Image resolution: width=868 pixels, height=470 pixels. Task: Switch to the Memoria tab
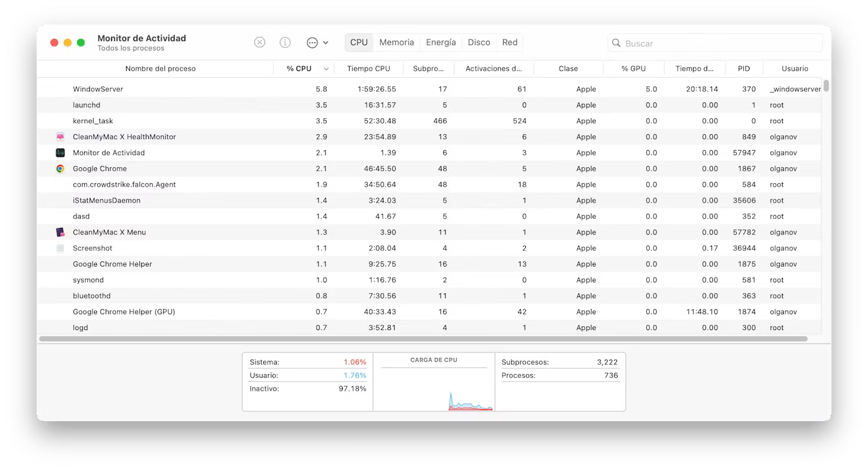[x=397, y=42]
